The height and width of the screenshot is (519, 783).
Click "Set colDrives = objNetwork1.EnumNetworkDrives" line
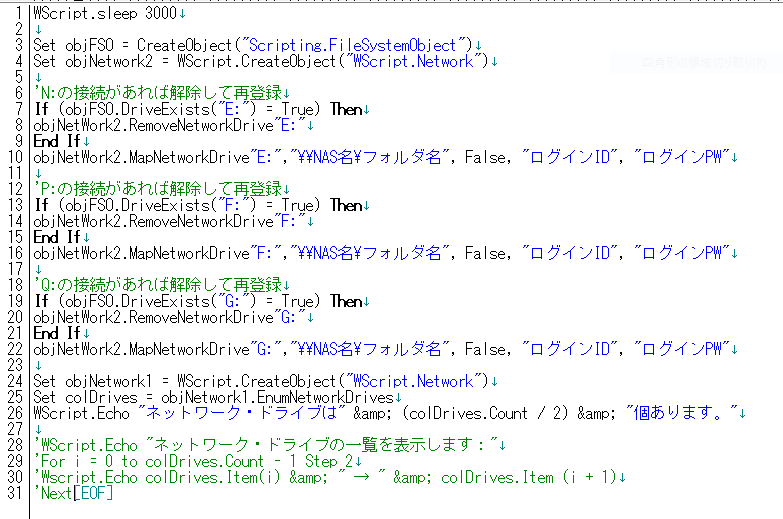[x=214, y=397]
